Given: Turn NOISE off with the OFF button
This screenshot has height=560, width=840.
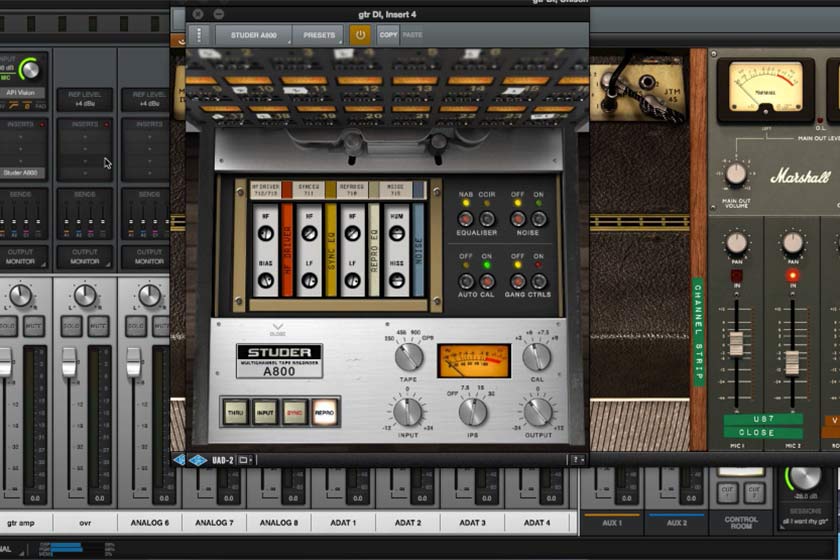Looking at the screenshot, I should 518,219.
